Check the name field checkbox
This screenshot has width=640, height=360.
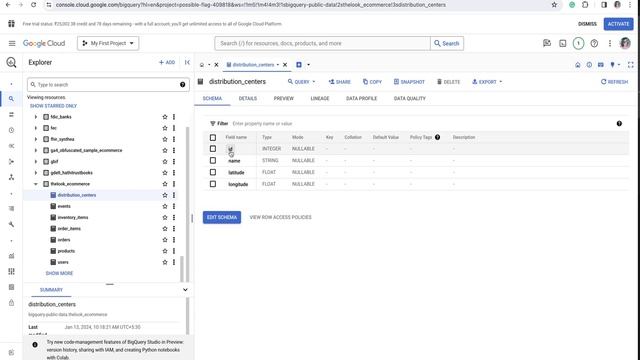(x=213, y=161)
